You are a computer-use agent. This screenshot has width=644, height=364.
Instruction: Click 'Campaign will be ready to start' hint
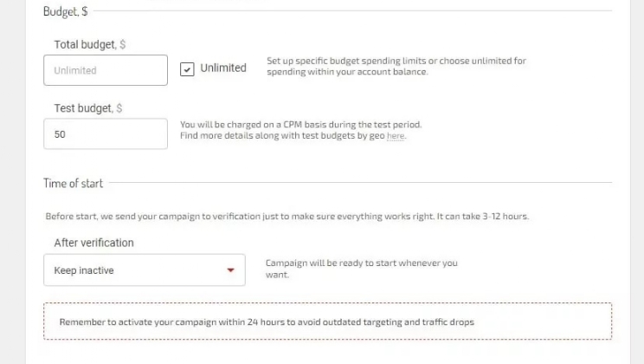(x=361, y=263)
